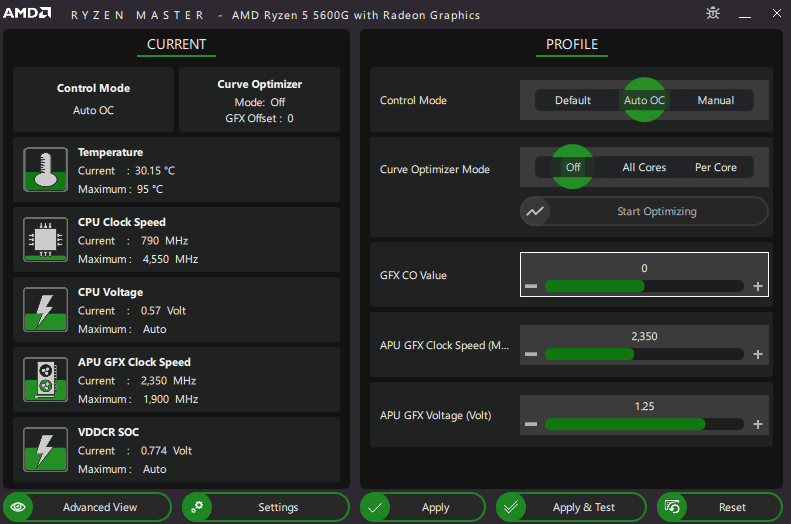The width and height of the screenshot is (791, 524).
Task: Click the GFX CO Value number 0
Action: click(x=644, y=268)
